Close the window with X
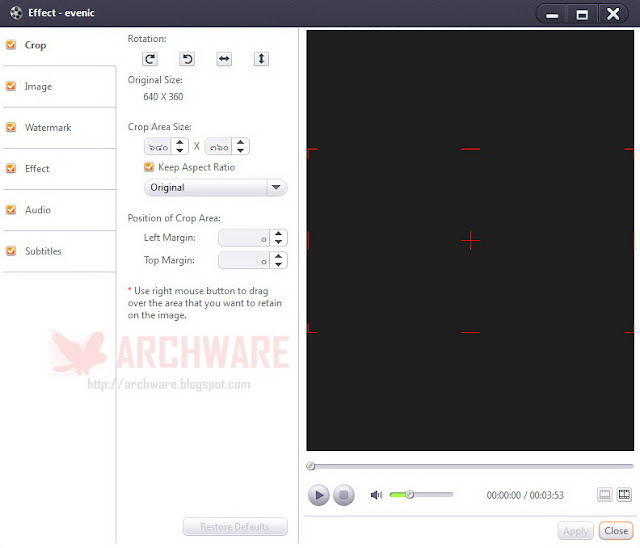 pyautogui.click(x=613, y=15)
